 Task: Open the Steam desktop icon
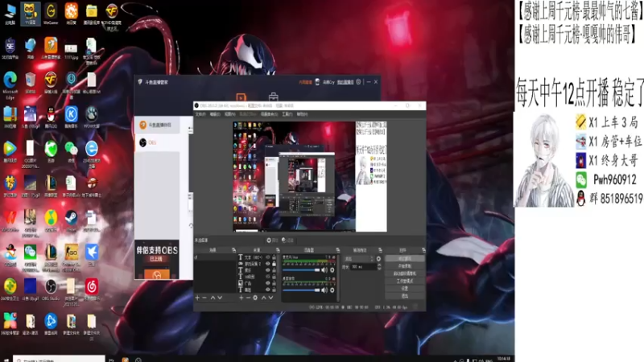71,220
